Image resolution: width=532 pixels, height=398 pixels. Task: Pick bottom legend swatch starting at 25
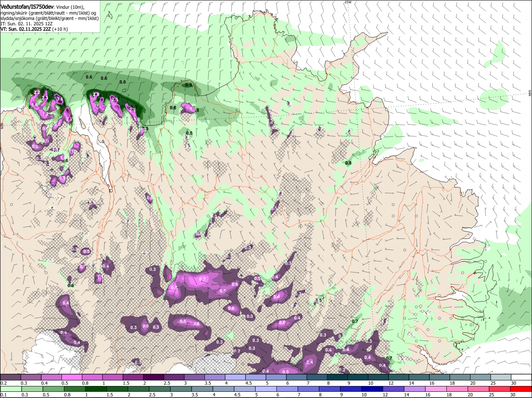click(500, 389)
